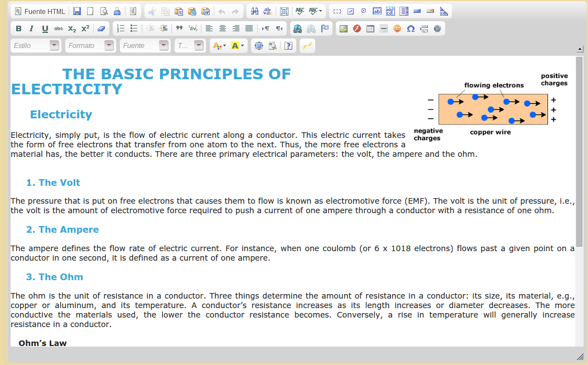Click the vertical scrollbar in the editor
The width and height of the screenshot is (588, 365).
[580, 151]
